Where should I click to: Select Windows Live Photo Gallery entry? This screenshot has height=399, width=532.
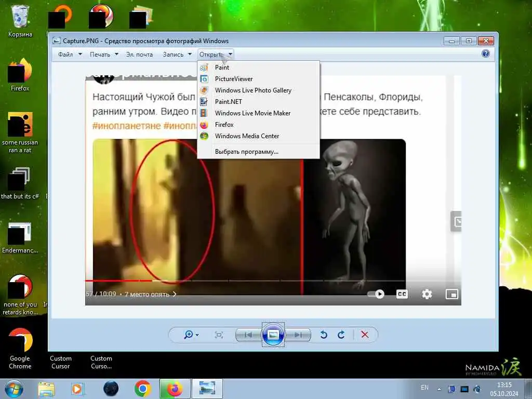point(258,90)
